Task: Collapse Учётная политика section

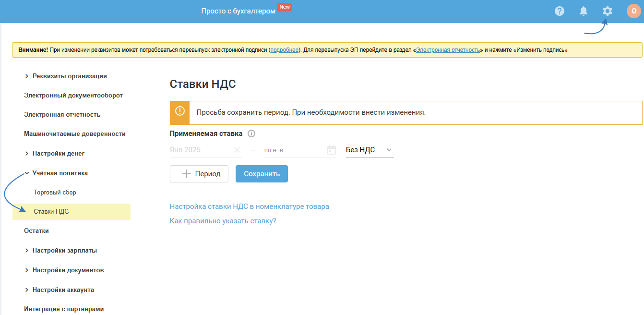Action: (x=56, y=173)
